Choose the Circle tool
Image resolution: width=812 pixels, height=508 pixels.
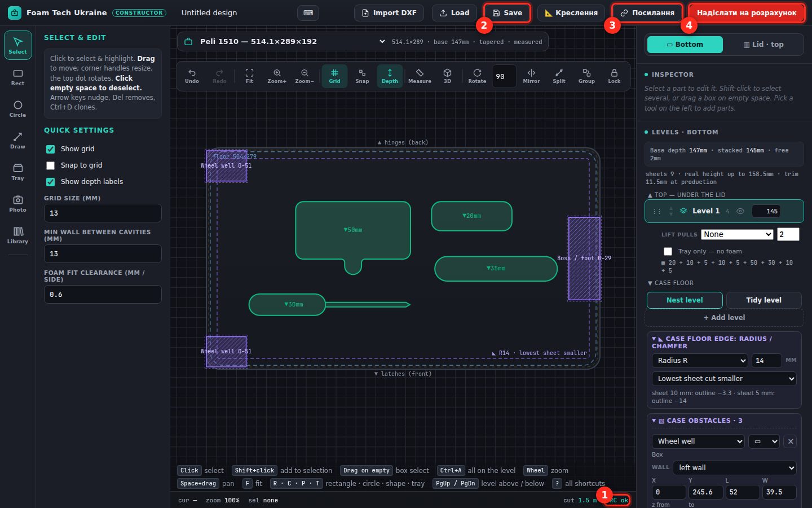(17, 109)
